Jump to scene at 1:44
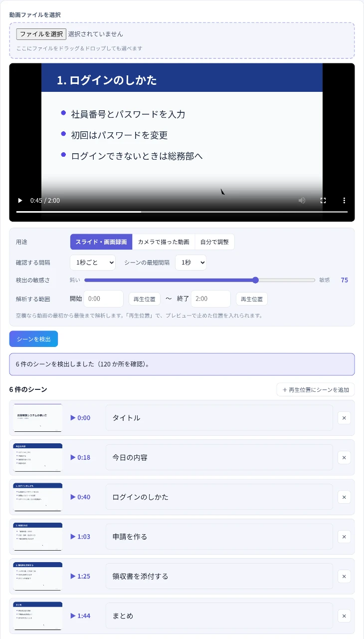 [x=80, y=616]
